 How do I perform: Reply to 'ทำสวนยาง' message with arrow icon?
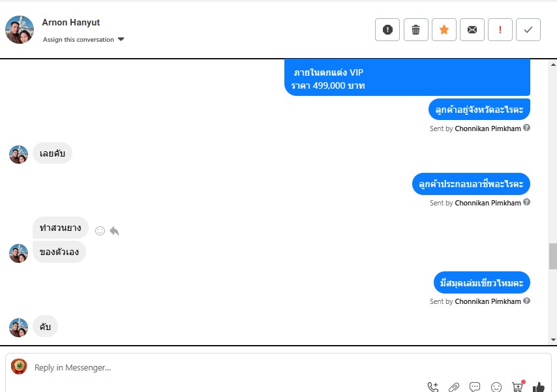[114, 231]
